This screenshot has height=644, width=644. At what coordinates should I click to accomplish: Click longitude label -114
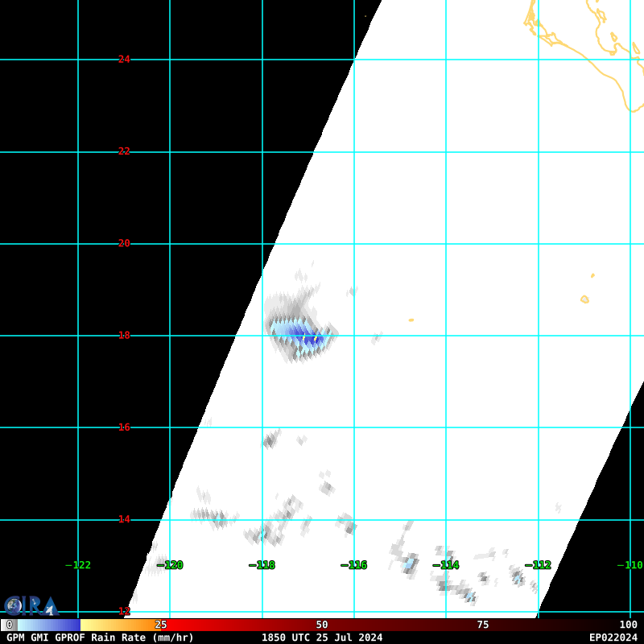tap(446, 565)
